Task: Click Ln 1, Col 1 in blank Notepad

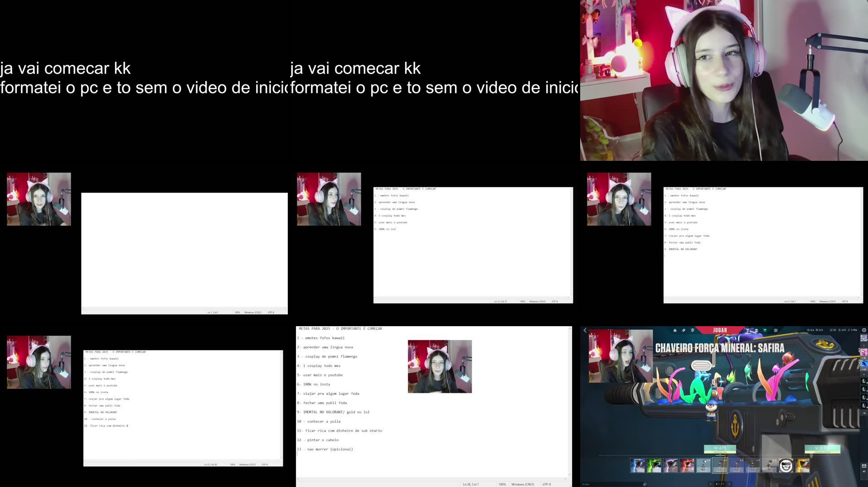Action: [213, 312]
